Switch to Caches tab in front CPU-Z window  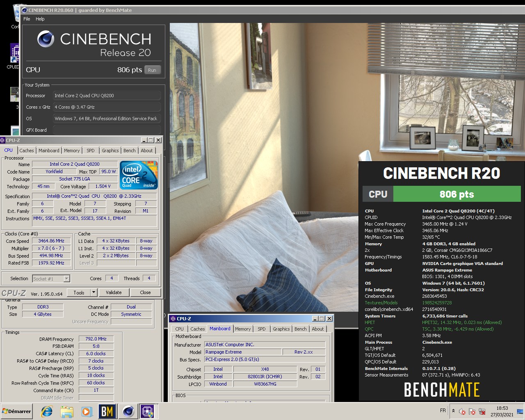[x=27, y=151]
